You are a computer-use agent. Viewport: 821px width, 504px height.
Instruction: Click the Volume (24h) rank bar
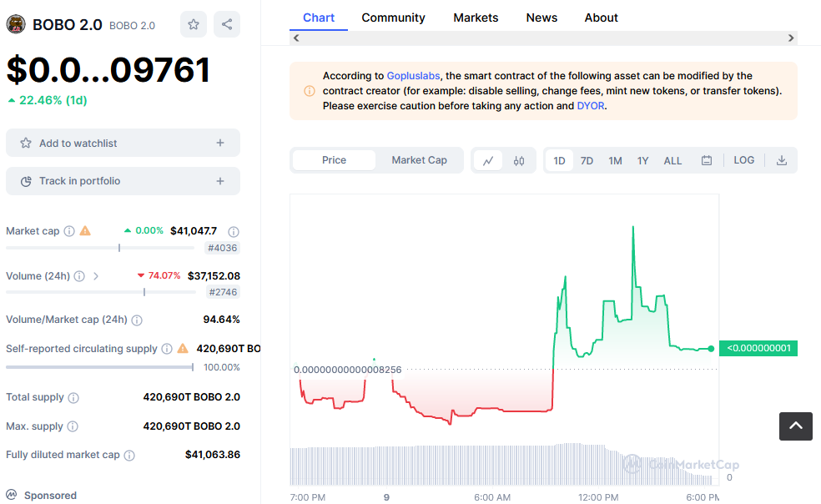[101, 292]
